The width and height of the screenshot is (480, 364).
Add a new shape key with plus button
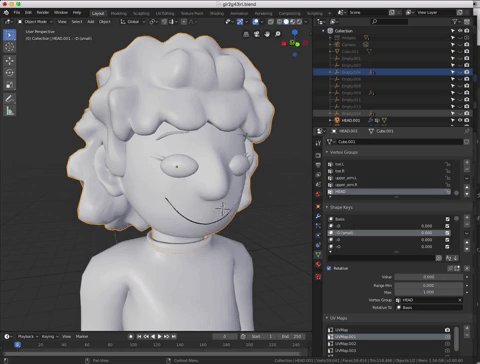467,217
